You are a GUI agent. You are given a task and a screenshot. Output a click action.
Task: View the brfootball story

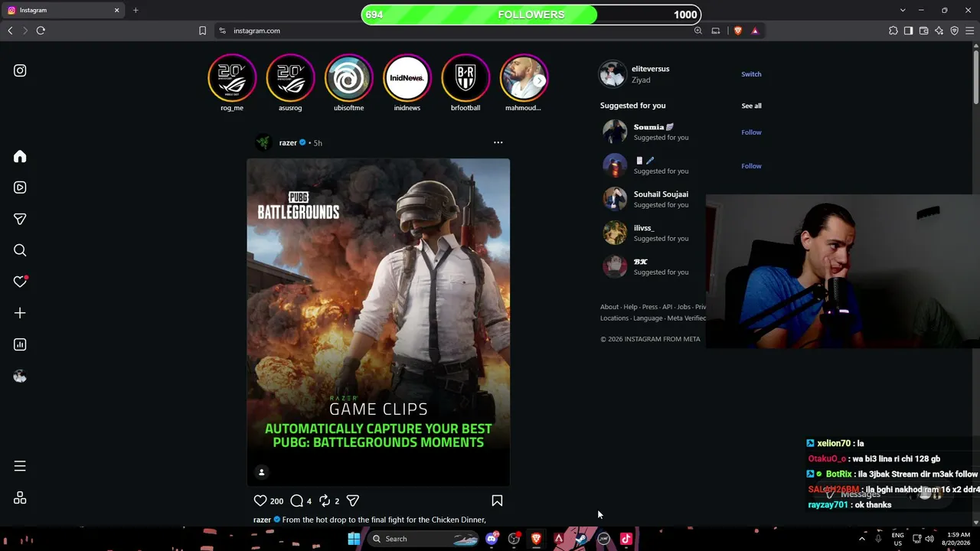(465, 78)
